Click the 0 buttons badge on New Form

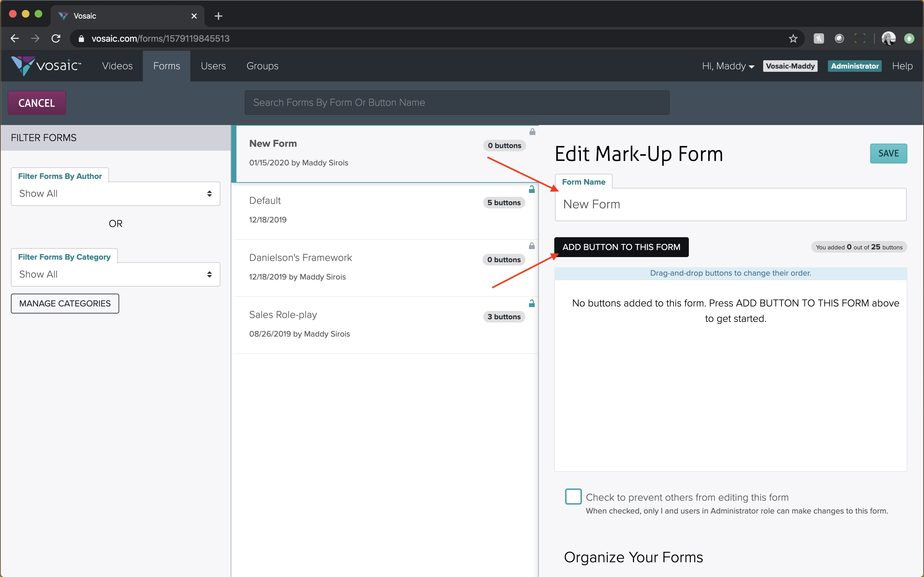[504, 146]
